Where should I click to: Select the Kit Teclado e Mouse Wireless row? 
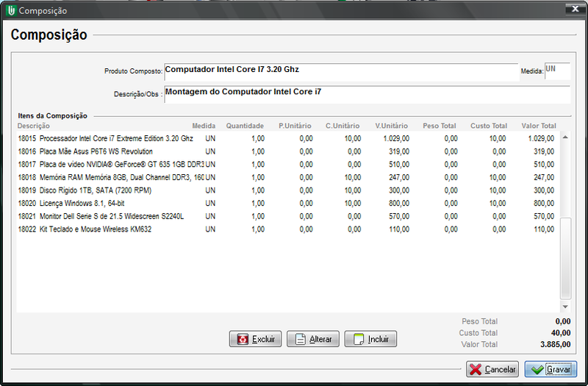click(x=110, y=229)
